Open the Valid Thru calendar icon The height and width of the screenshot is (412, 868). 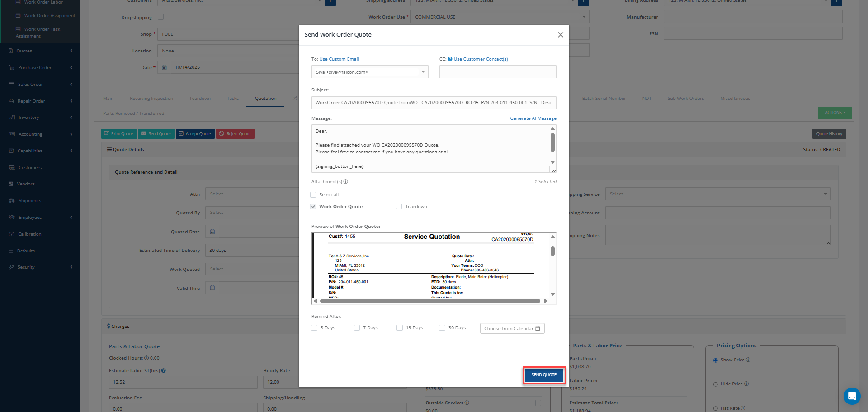(212, 288)
